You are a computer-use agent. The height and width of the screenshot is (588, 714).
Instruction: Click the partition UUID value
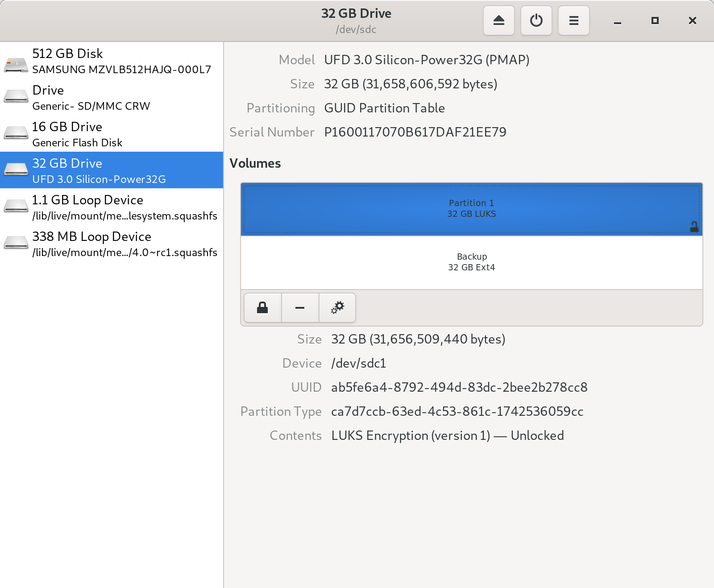(459, 387)
